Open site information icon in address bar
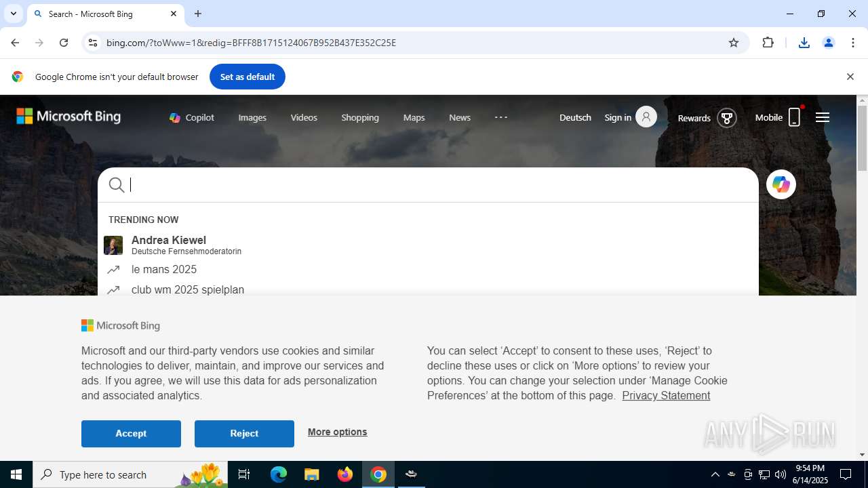The image size is (868, 488). pos(93,43)
